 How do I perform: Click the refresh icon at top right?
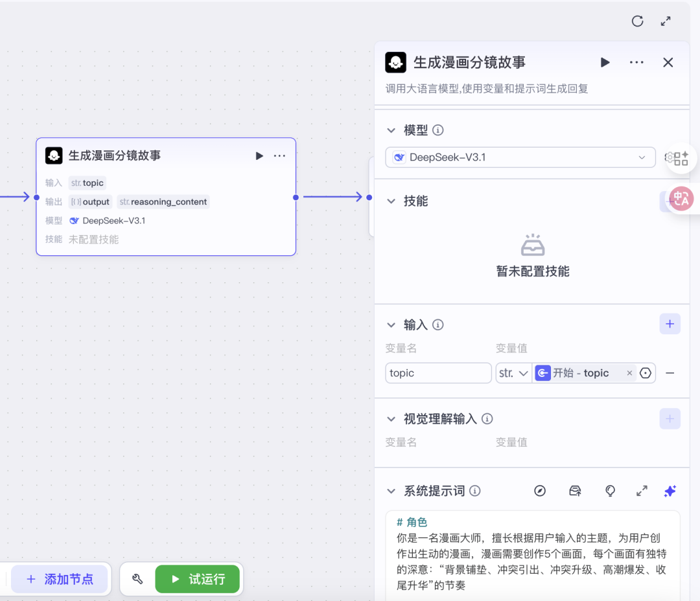coord(637,21)
